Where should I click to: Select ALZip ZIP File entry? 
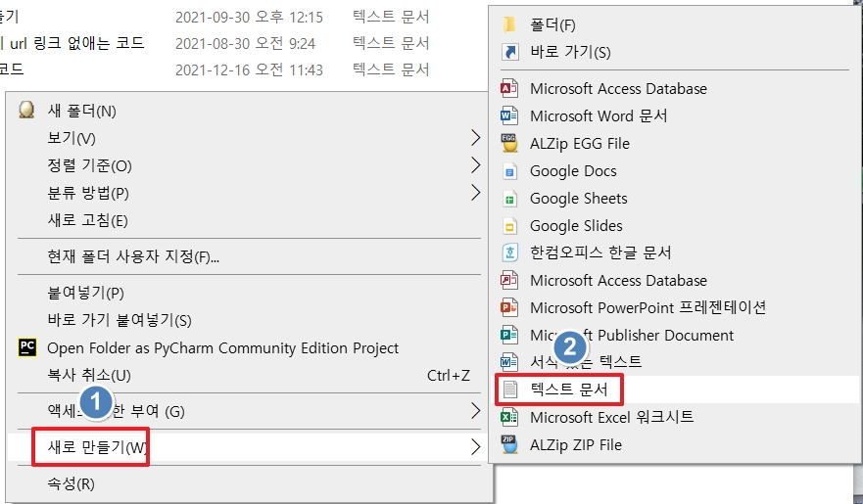point(576,444)
